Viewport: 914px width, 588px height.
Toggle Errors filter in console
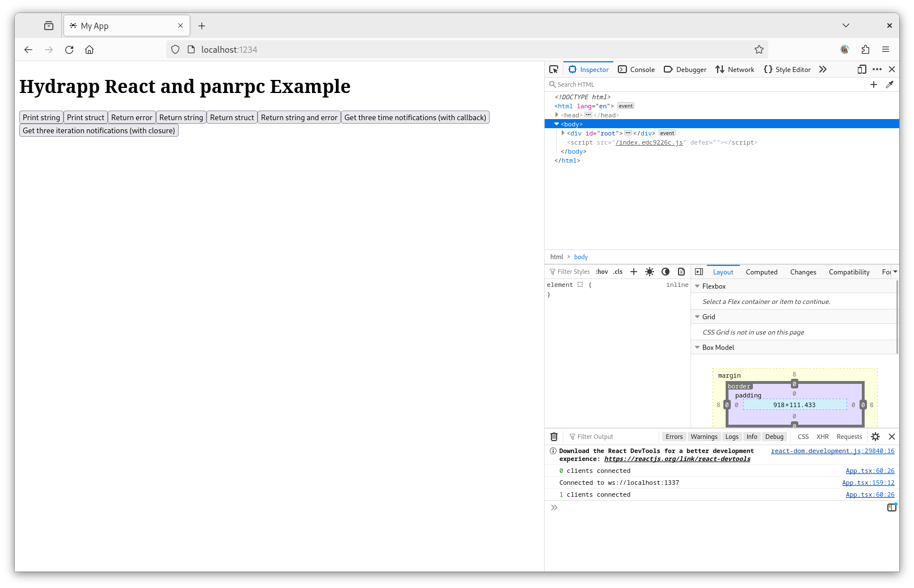point(674,437)
